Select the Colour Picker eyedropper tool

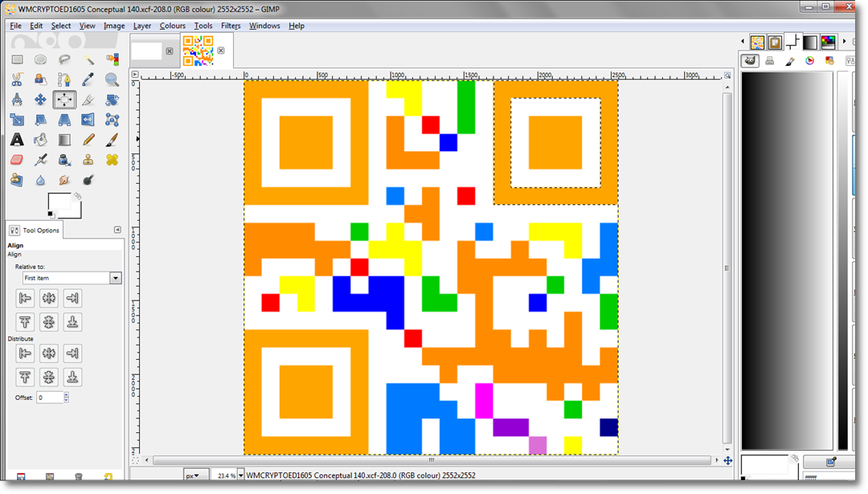[88, 80]
